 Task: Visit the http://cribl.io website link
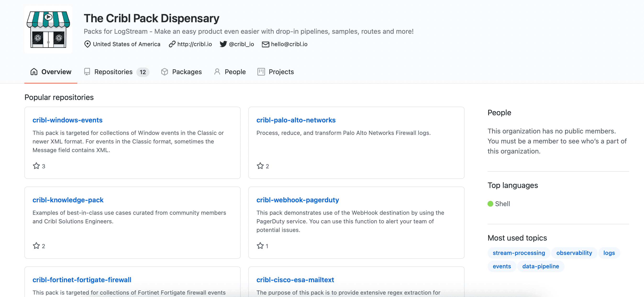(194, 44)
